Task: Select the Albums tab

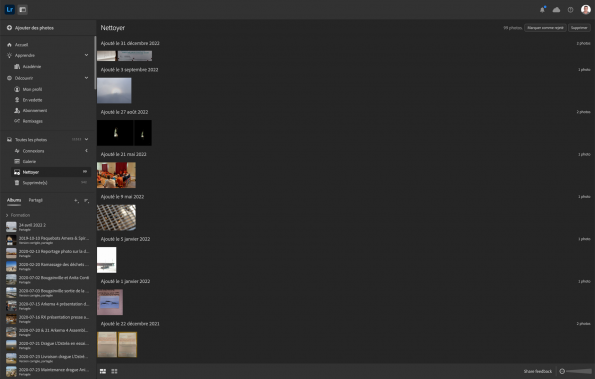Action: [x=14, y=200]
